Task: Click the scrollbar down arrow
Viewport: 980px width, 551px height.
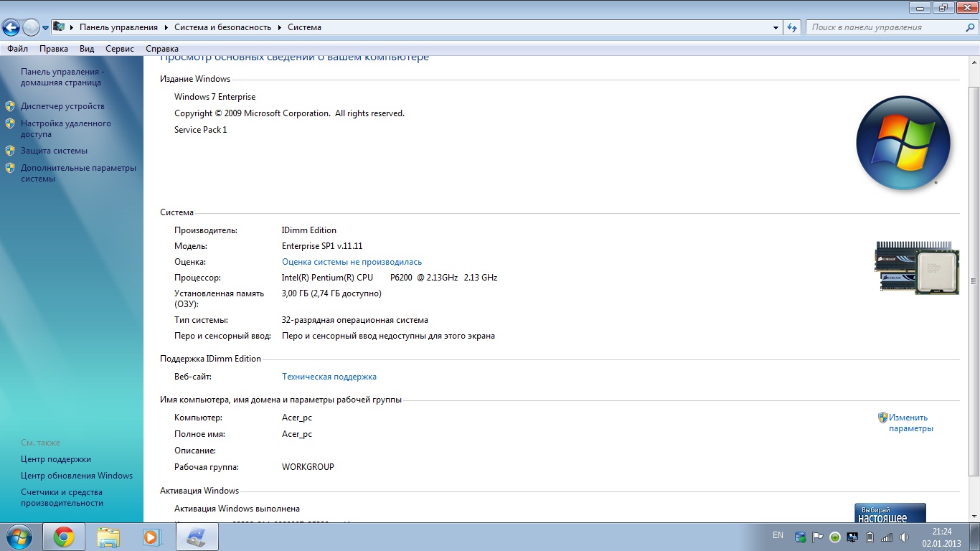Action: pos(974,515)
